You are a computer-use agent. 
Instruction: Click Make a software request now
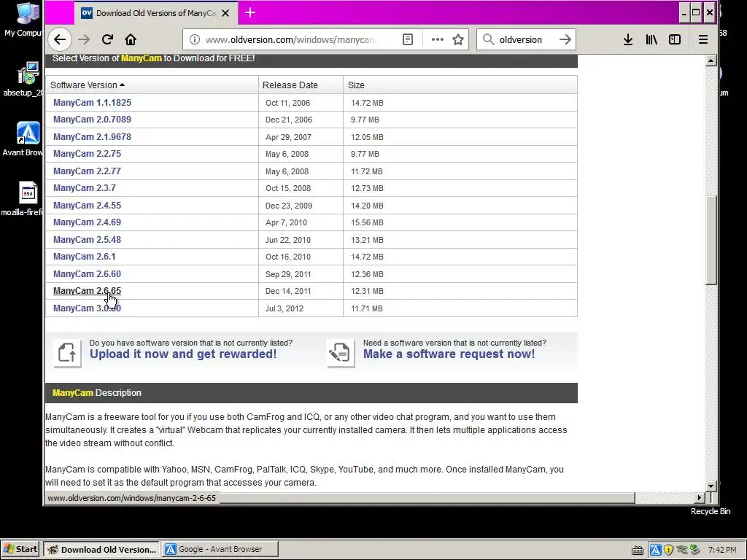click(449, 354)
